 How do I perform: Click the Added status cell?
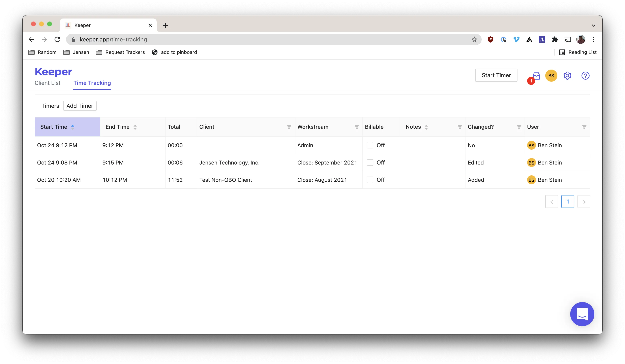tap(476, 180)
